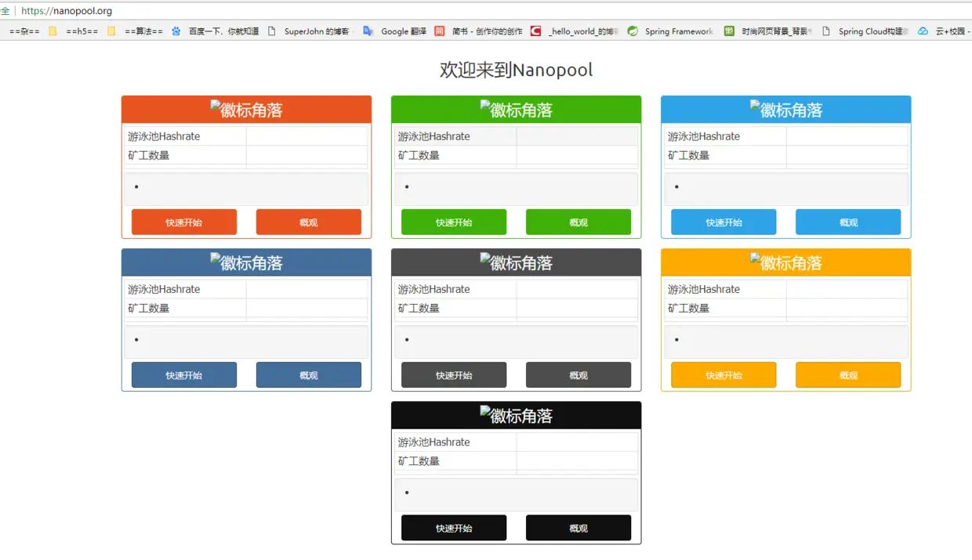Screen dimensions: 972x560
Task: Click 游泳池Hashrate in the yellow card
Action: pos(704,289)
